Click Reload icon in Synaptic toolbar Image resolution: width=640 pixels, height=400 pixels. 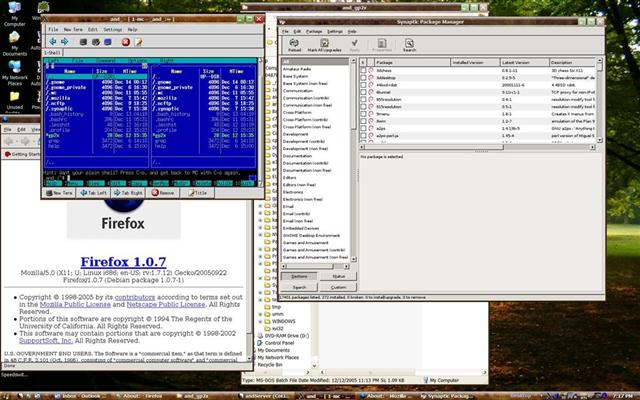pos(294,45)
